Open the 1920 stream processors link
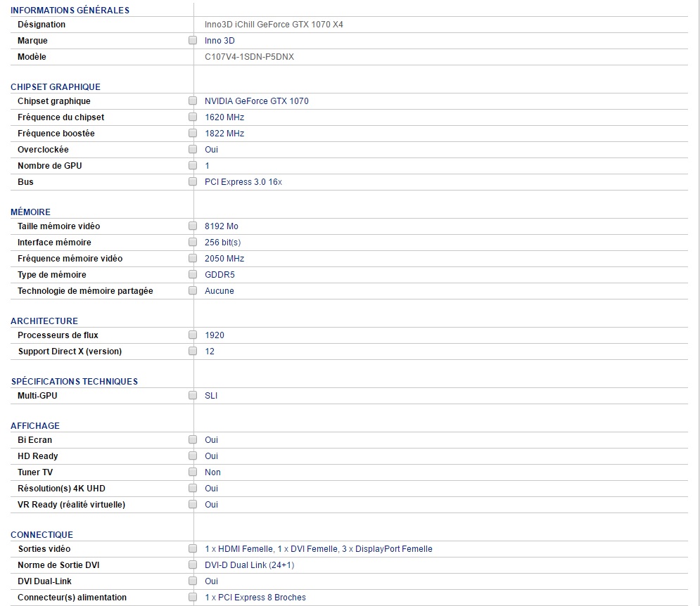 coord(214,335)
